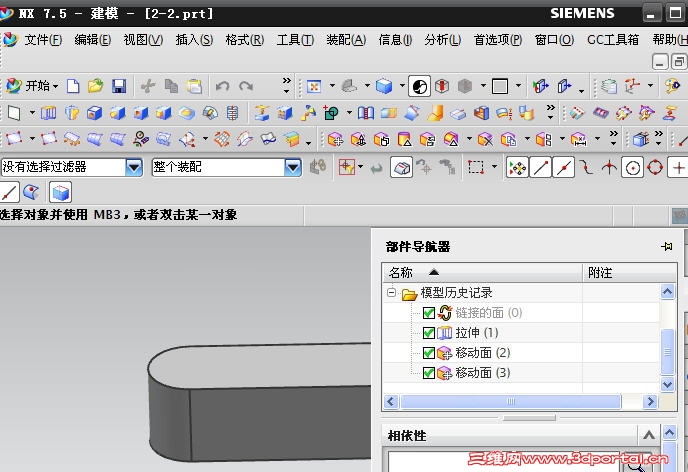
Task: Expand standard toolbar overflow chevron
Action: (287, 85)
